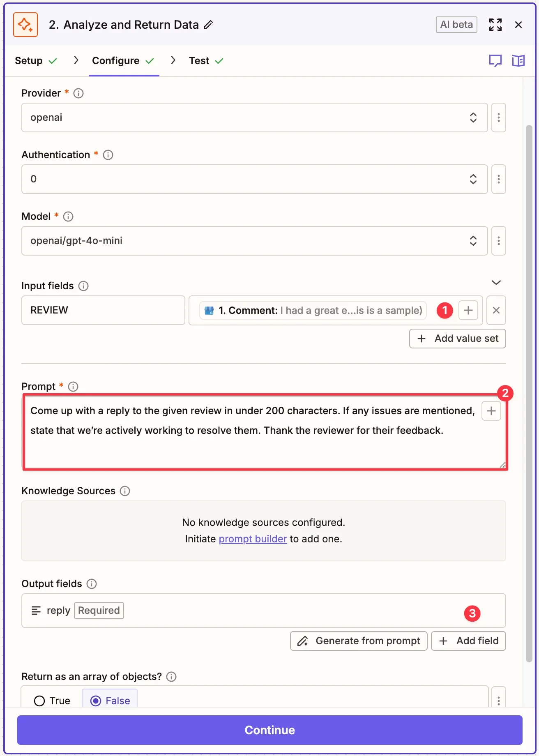This screenshot has height=756, width=539.
Task: Open the Model dropdown openai/gpt-4o-mini
Action: (x=255, y=241)
